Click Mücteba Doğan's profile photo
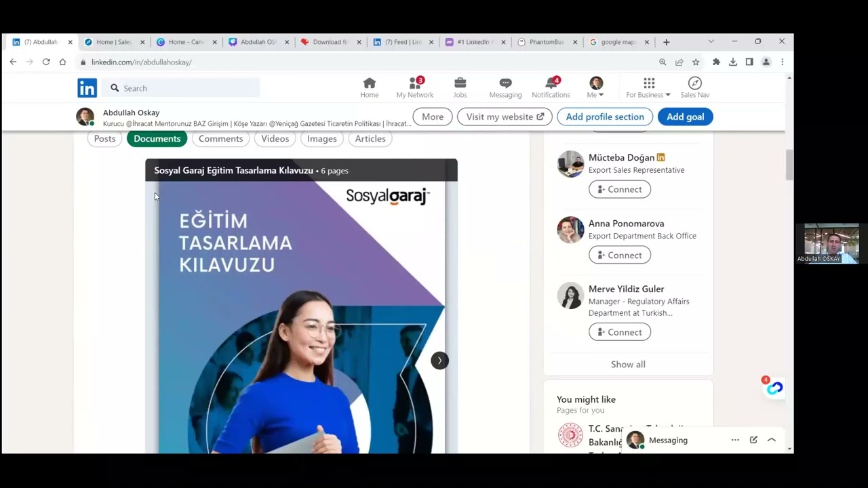868x488 pixels. point(570,164)
